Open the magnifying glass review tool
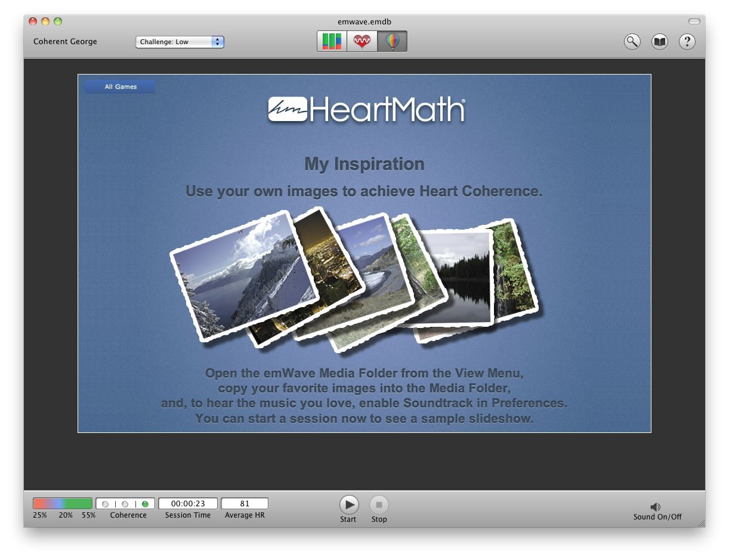 click(x=632, y=42)
